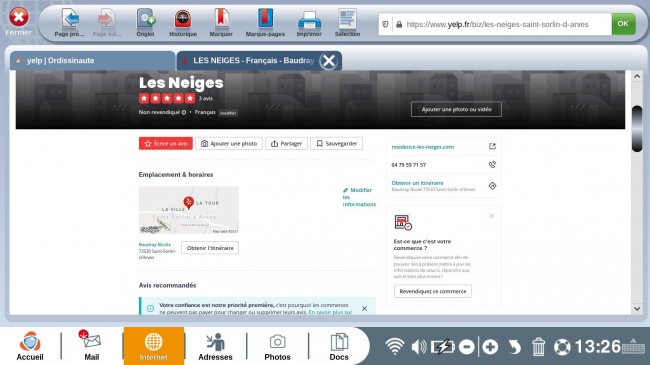650x365 pixels.
Task: Click En savoir plus sur link
Action: (330, 312)
